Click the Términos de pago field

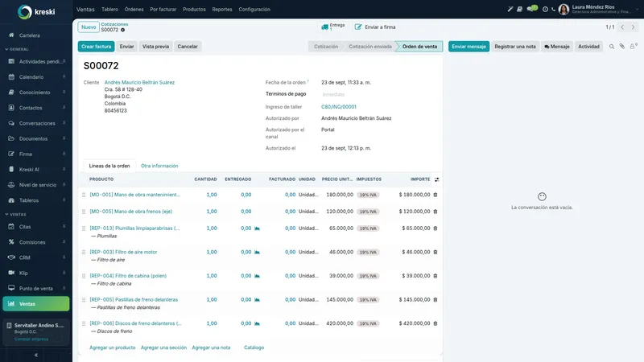(380, 94)
